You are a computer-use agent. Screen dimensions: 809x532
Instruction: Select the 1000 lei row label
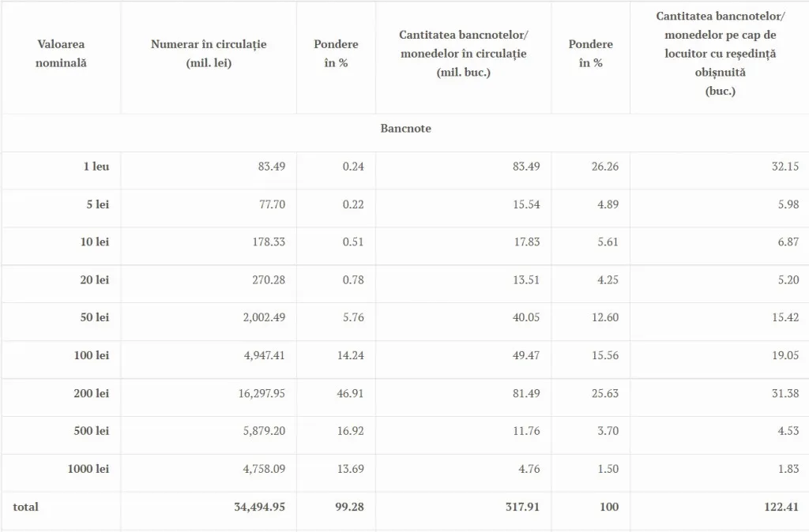click(x=88, y=469)
